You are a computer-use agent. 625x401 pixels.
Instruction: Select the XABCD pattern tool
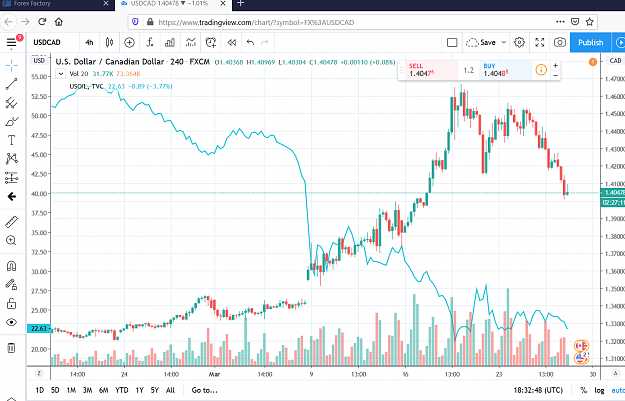point(12,159)
